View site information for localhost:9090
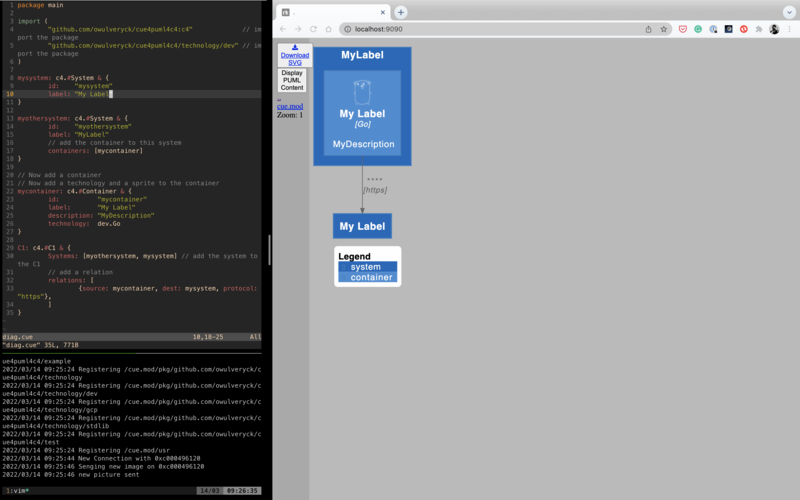The image size is (800, 500). [x=347, y=29]
